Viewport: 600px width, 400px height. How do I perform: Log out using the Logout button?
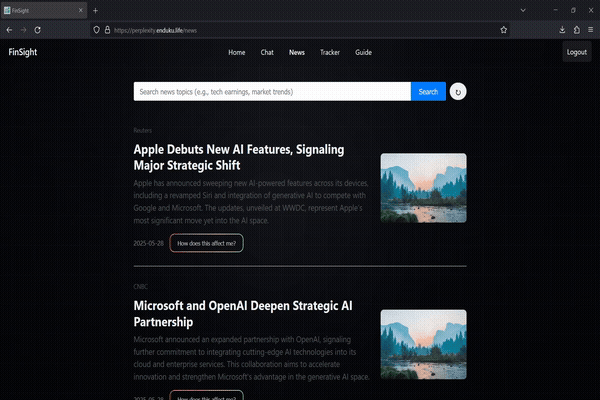coord(577,52)
